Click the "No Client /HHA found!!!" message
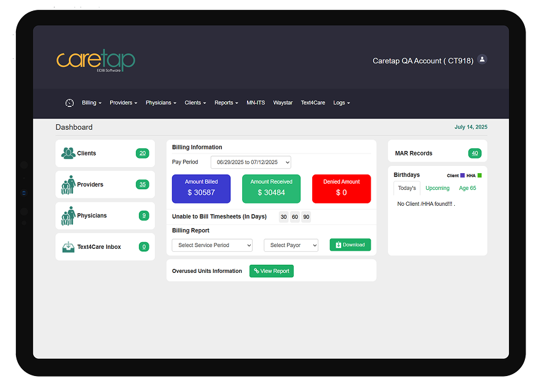This screenshot has height=392, width=539. point(427,204)
